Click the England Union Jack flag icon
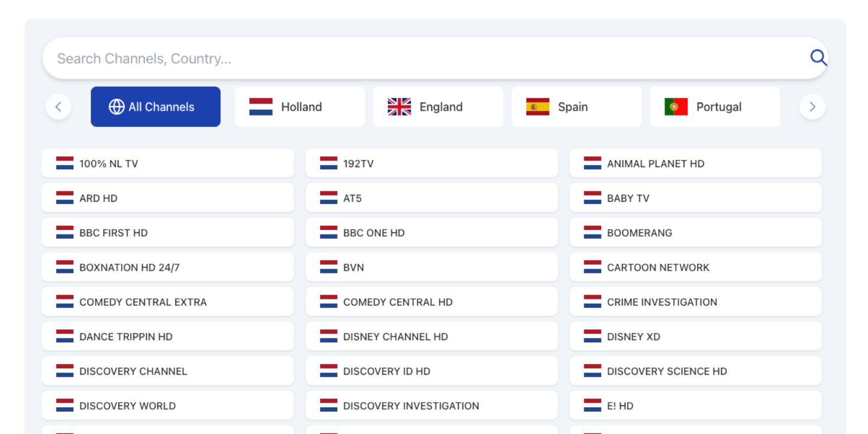The height and width of the screenshot is (434, 868). (x=399, y=107)
